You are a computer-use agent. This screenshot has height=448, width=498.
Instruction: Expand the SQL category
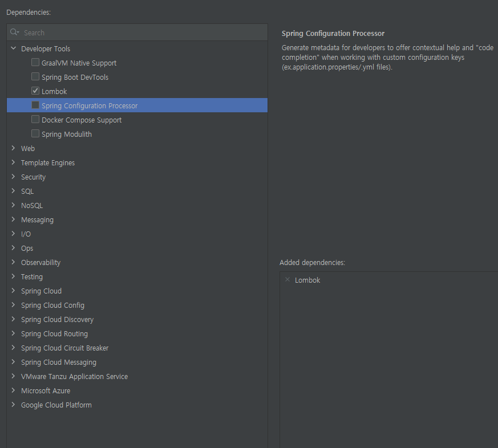(x=13, y=191)
